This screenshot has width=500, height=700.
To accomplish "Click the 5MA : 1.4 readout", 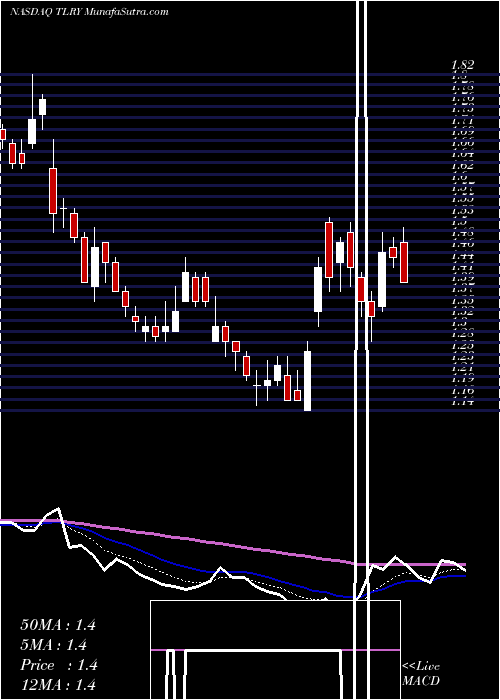I will pyautogui.click(x=54, y=645).
